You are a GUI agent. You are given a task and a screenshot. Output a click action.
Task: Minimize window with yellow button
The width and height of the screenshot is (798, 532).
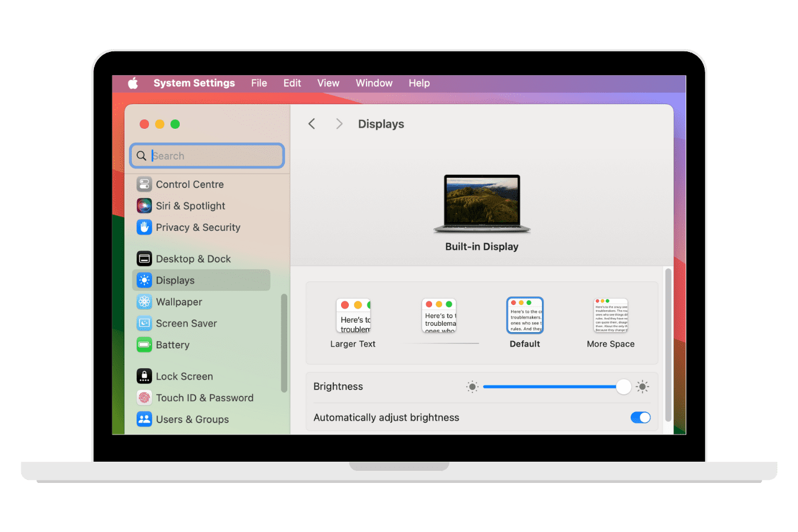pos(160,124)
